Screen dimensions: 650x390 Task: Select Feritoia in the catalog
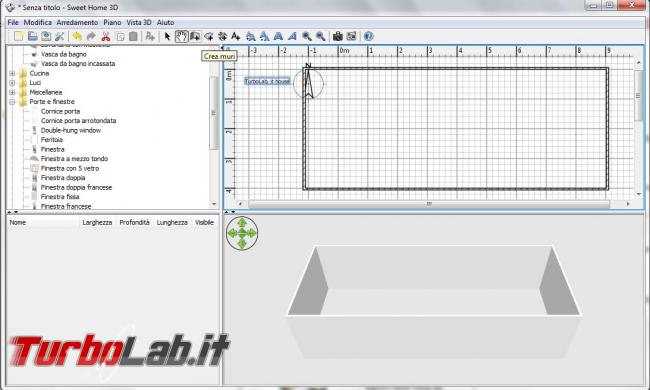click(52, 140)
